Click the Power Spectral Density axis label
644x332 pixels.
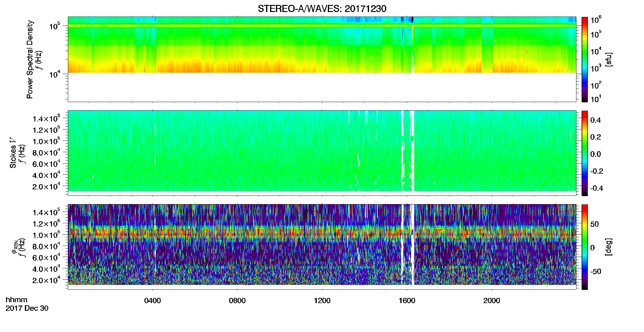(x=30, y=59)
